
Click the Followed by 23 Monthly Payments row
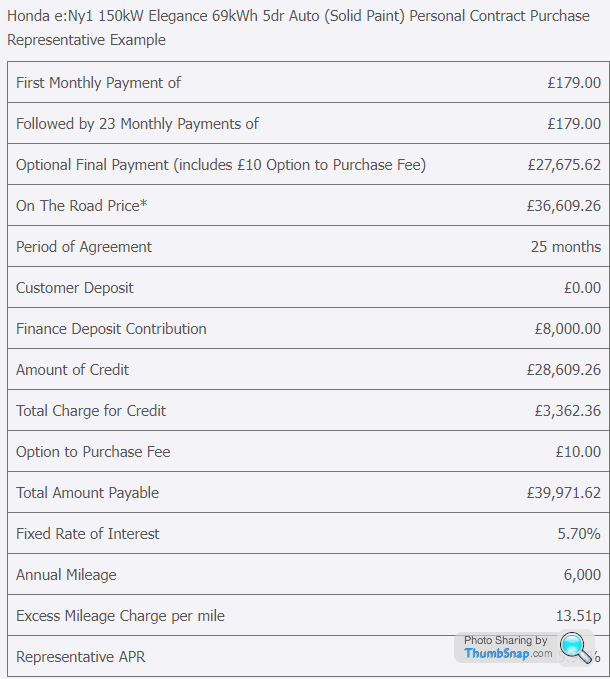(x=308, y=123)
